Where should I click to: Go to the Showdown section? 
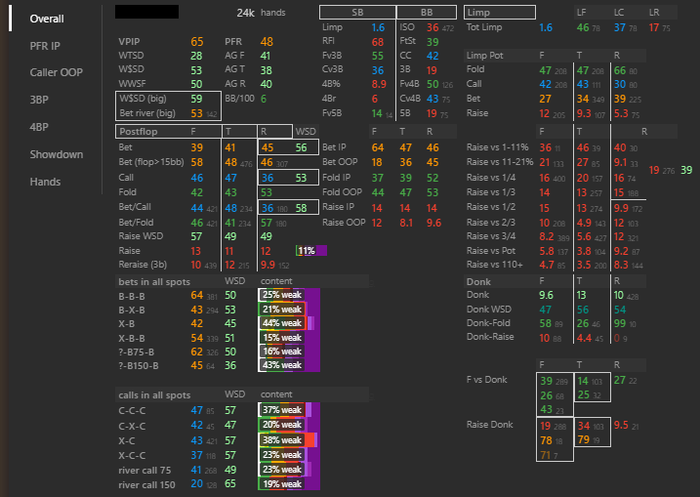[x=56, y=155]
